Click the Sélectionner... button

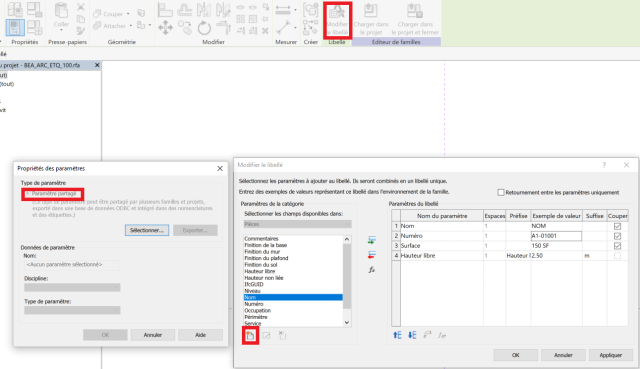pyautogui.click(x=147, y=230)
